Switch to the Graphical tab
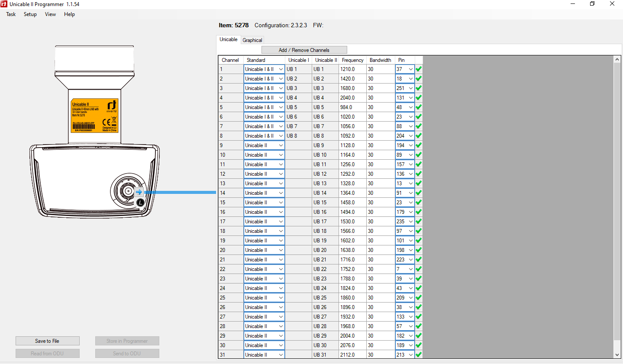The height and width of the screenshot is (364, 623). [x=252, y=40]
